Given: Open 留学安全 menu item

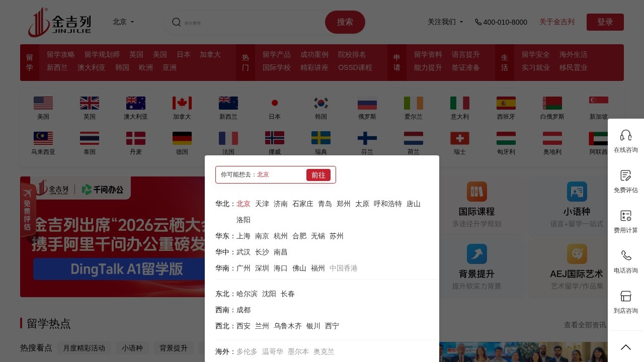Looking at the screenshot, I should [x=536, y=54].
